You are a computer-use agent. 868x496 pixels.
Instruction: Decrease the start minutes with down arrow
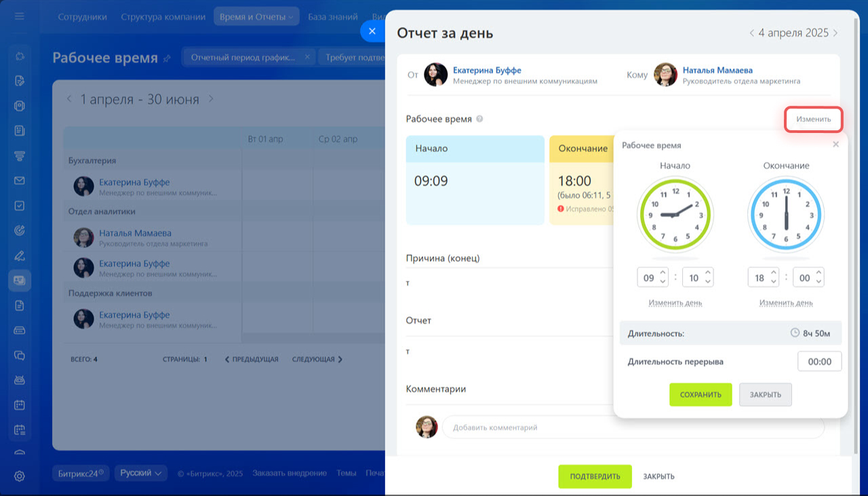(708, 282)
